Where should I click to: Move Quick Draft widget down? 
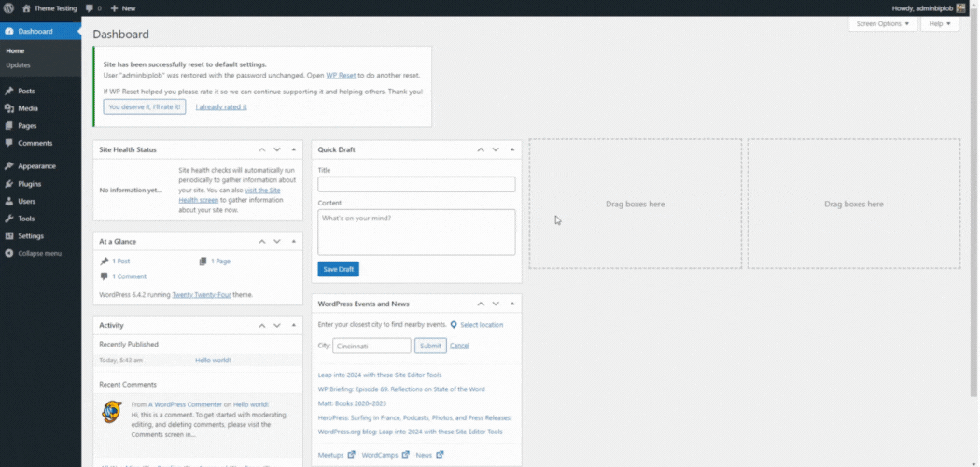coord(496,150)
